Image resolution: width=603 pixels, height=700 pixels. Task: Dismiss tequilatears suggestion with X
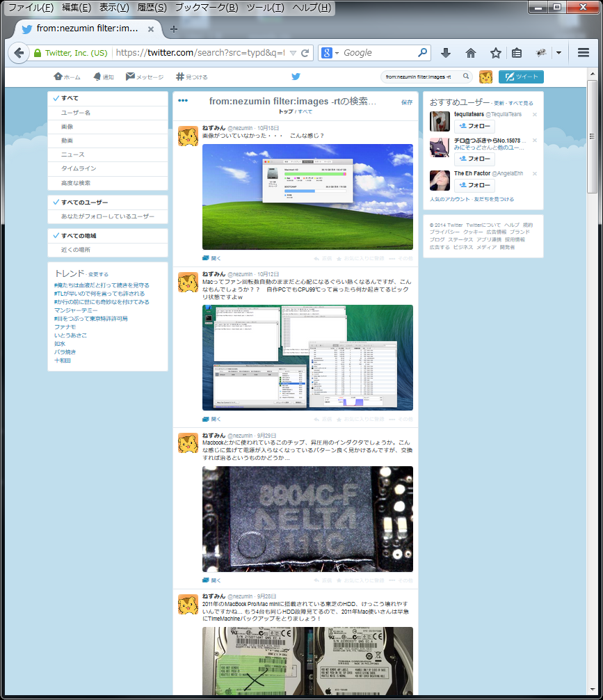535,115
